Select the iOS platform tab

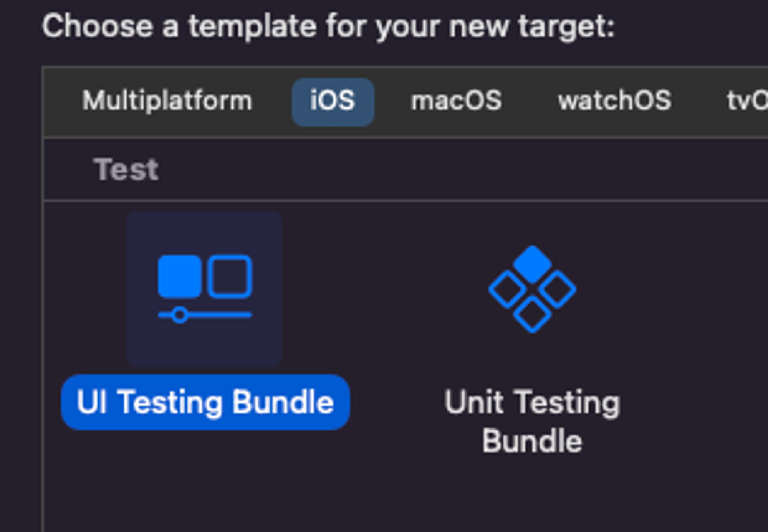[x=333, y=102]
